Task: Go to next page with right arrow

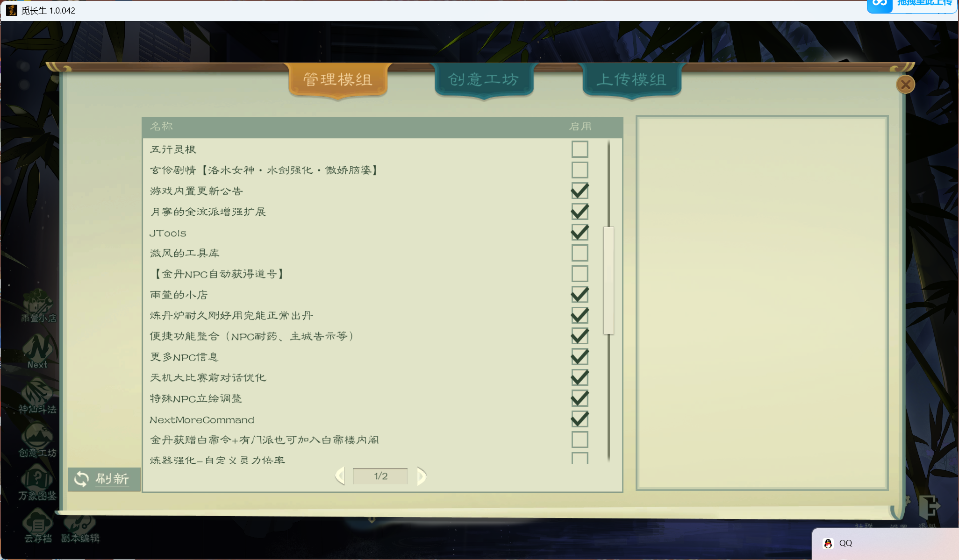Action: [421, 475]
